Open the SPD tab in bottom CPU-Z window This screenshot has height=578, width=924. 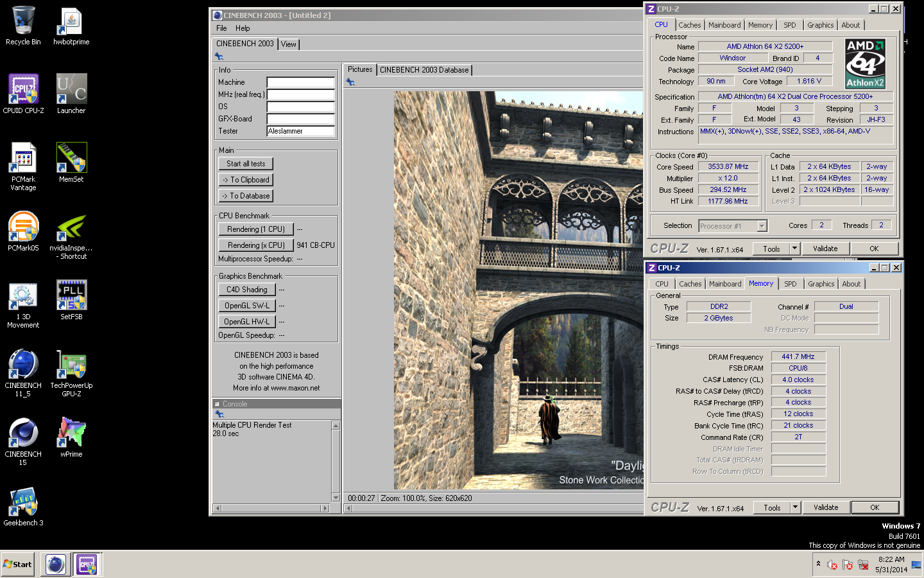coord(791,284)
